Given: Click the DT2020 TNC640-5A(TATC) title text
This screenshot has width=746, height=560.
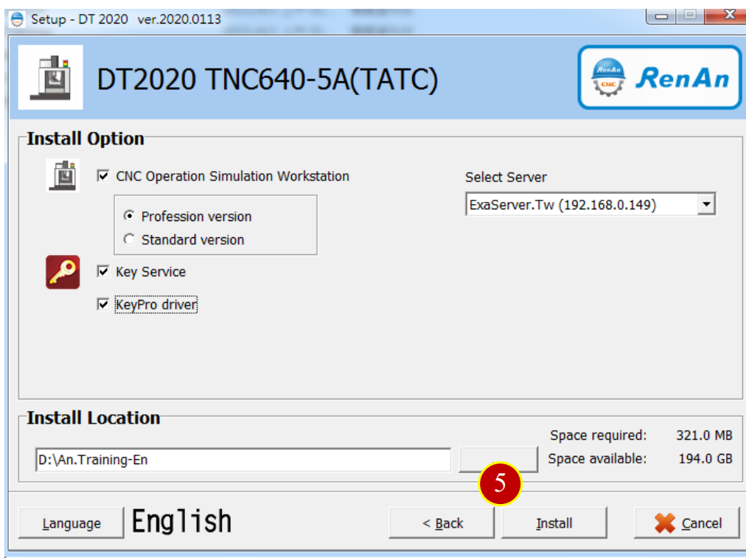Looking at the screenshot, I should (x=268, y=79).
